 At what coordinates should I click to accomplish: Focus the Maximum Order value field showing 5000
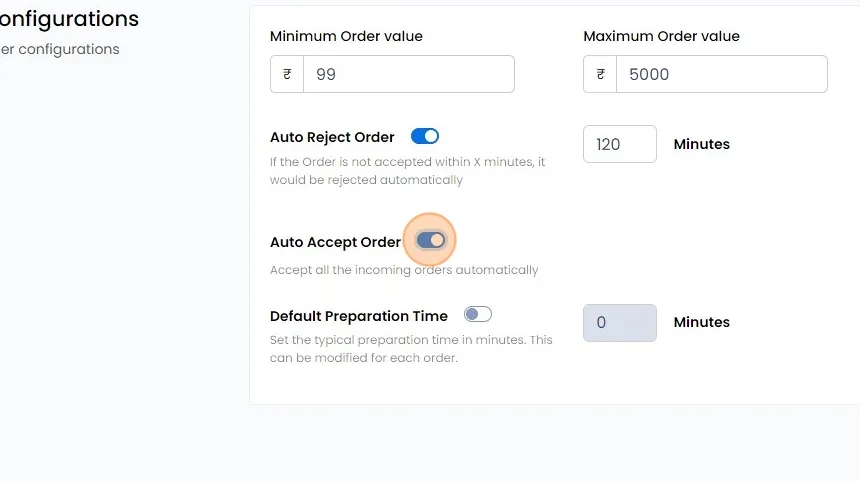[x=721, y=75]
